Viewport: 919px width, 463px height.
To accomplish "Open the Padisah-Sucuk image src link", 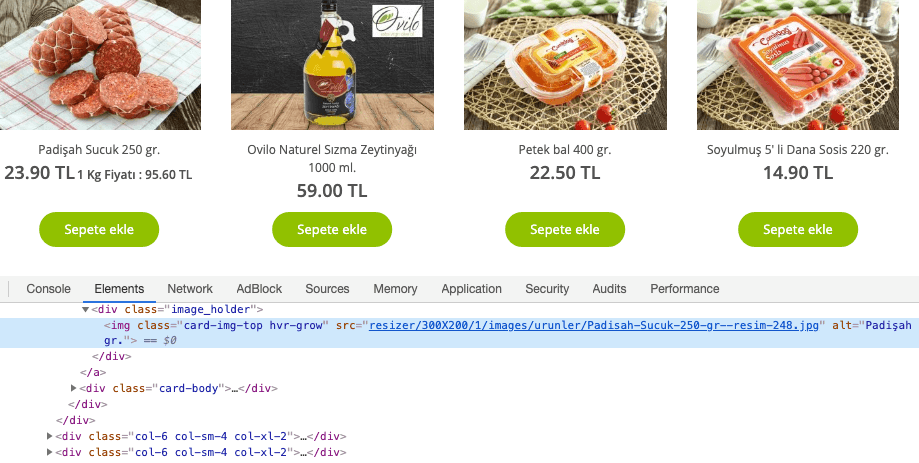I will pyautogui.click(x=594, y=325).
